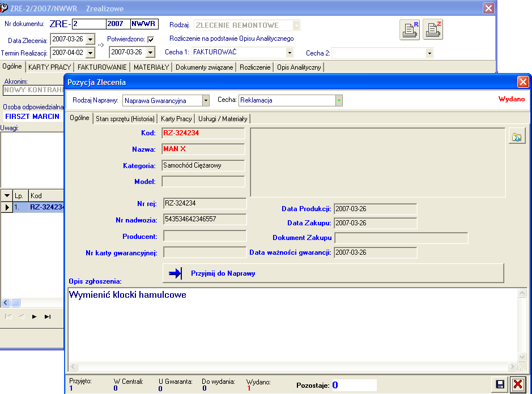Go to first record arrow
Image resolution: width=532 pixels, height=394 pixels.
click(x=8, y=316)
